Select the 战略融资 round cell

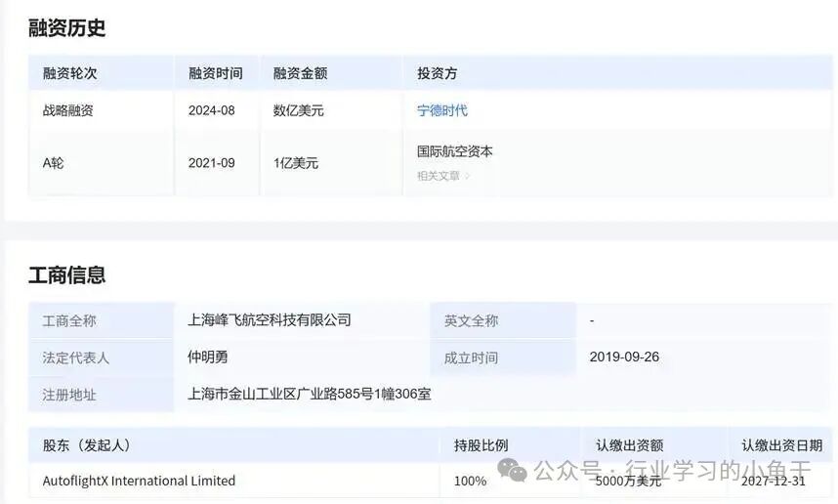67,110
